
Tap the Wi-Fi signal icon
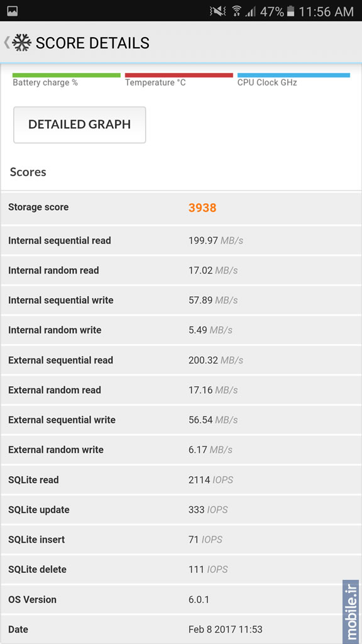(236, 11)
